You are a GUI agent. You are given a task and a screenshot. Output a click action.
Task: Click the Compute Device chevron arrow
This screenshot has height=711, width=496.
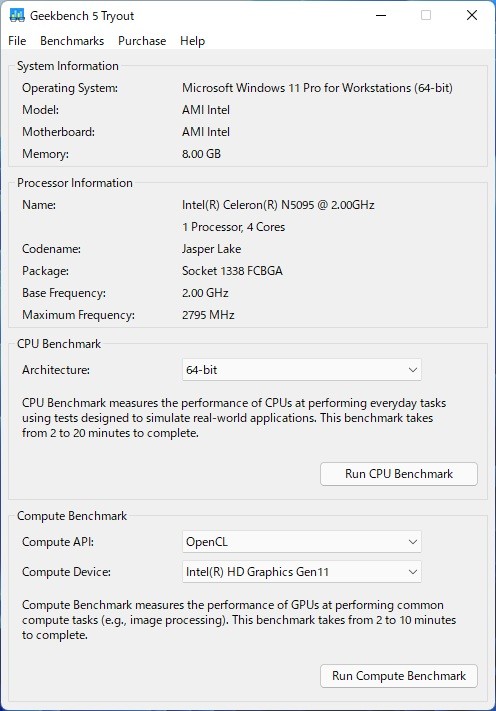(413, 572)
